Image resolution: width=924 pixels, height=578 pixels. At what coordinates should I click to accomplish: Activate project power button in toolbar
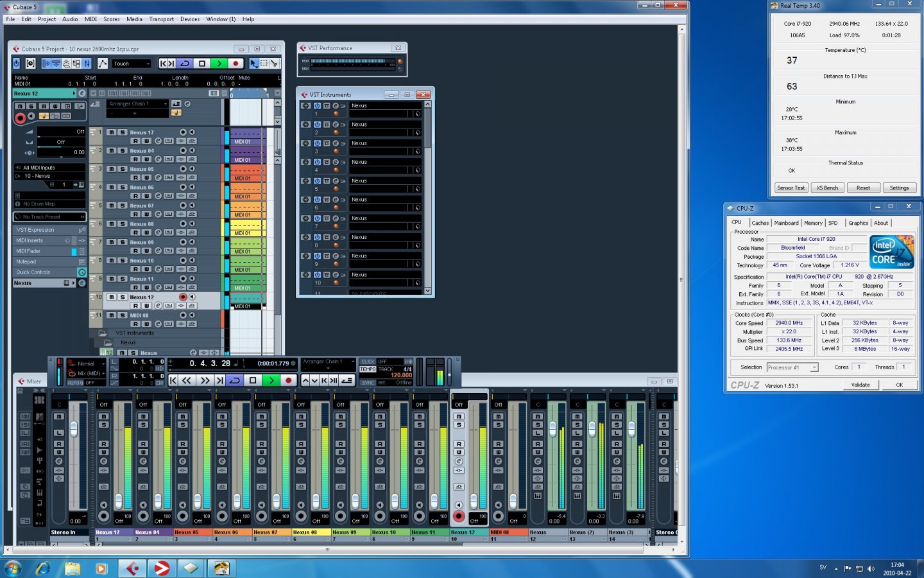click(17, 63)
